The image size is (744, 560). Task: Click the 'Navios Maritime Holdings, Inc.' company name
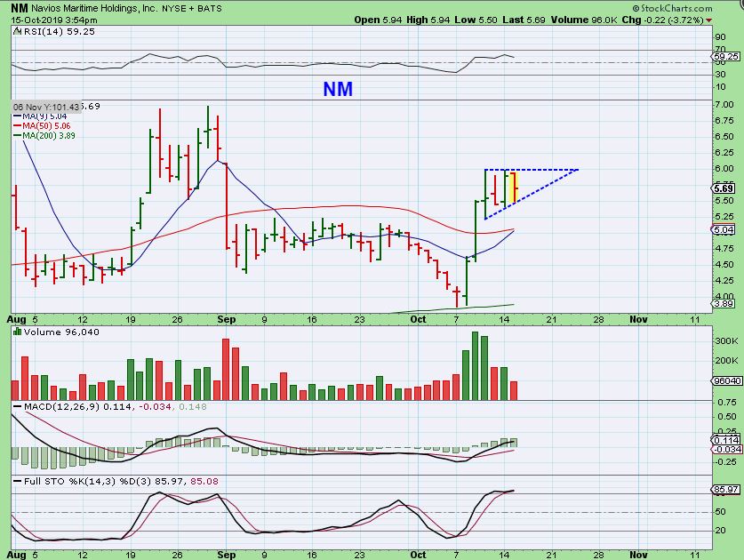coord(94,8)
